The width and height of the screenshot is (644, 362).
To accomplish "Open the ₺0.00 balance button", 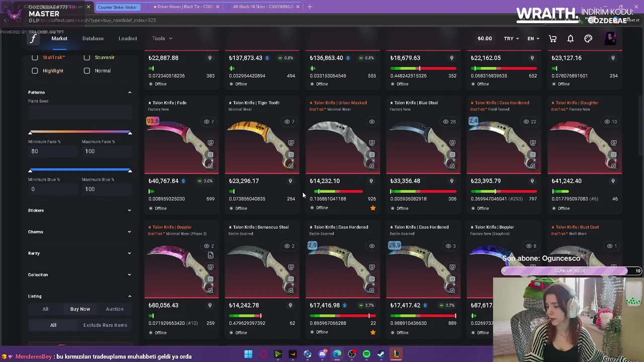I will [x=485, y=39].
